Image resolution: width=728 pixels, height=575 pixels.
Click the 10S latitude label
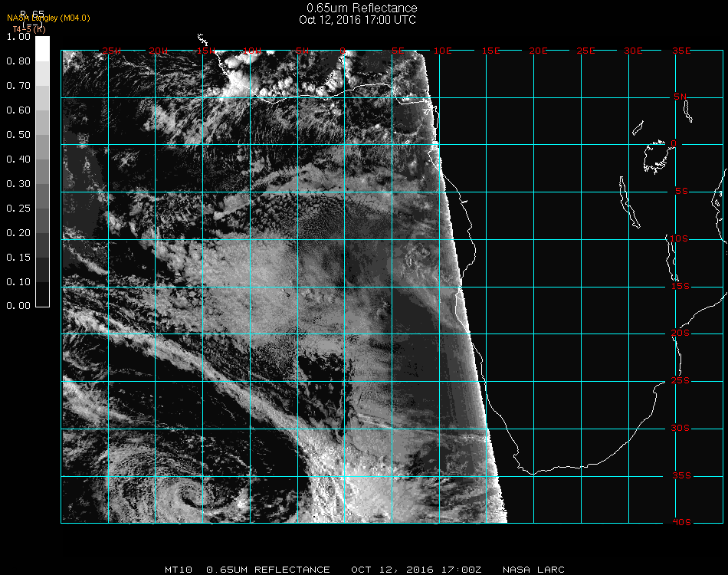pyautogui.click(x=679, y=238)
